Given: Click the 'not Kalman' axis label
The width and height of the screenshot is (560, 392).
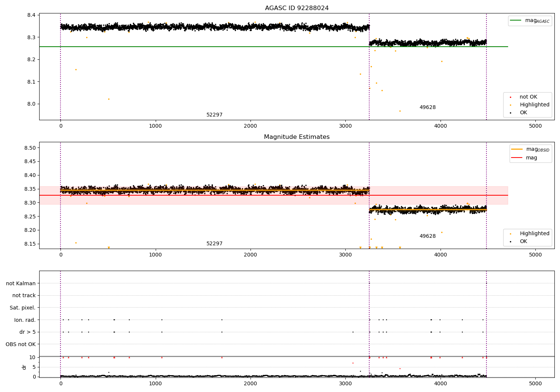Looking at the screenshot, I should tap(21, 283).
